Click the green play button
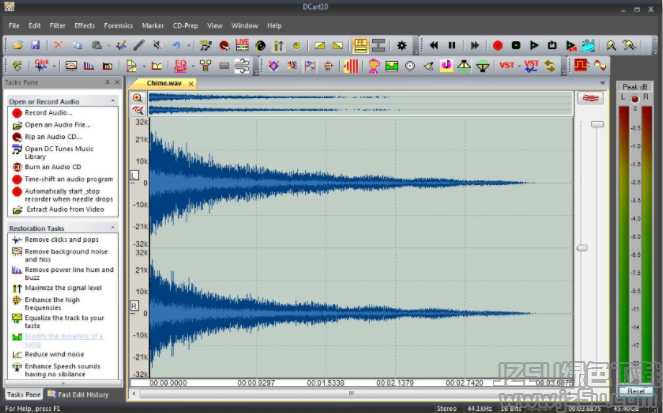The width and height of the screenshot is (663, 413). pos(534,45)
